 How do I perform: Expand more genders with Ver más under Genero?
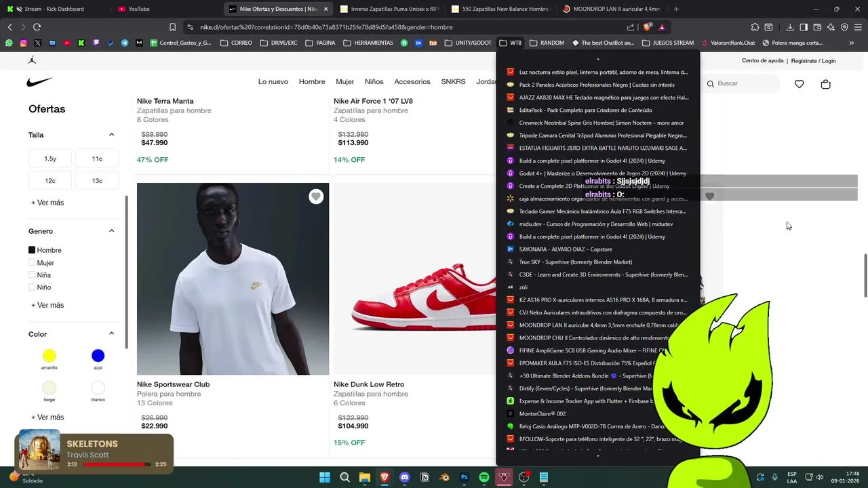click(x=47, y=305)
